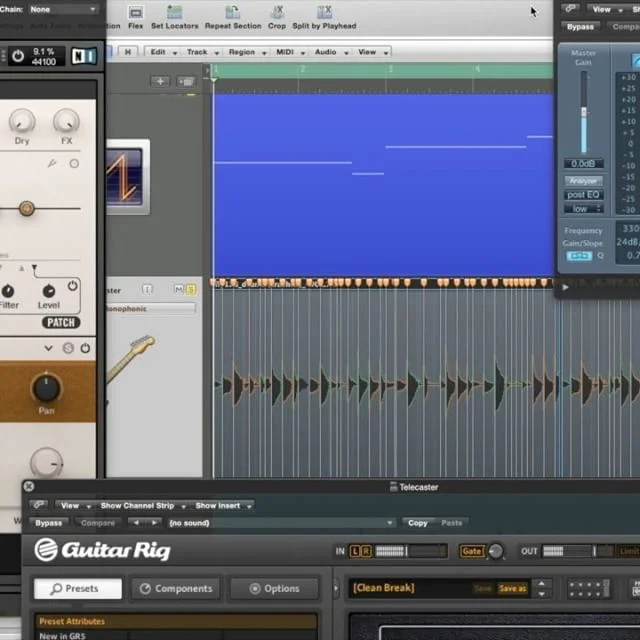Toggle the blue link button beside Q
The image size is (640, 640).
coord(579,256)
